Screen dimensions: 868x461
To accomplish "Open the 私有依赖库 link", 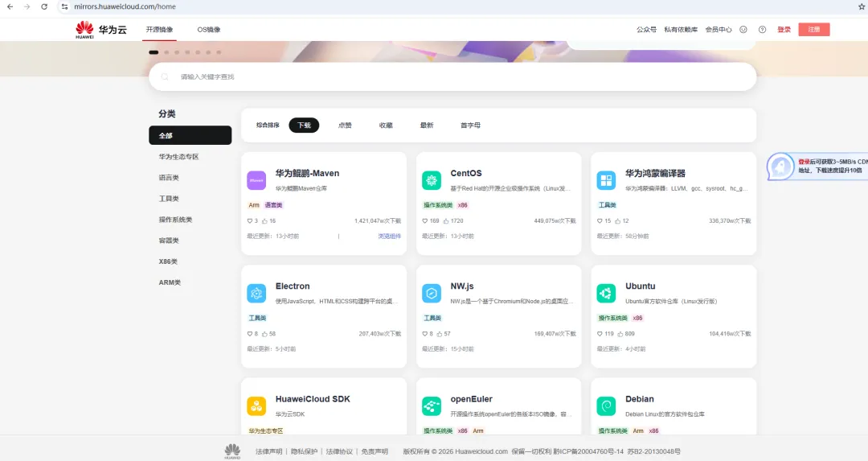I will 681,30.
